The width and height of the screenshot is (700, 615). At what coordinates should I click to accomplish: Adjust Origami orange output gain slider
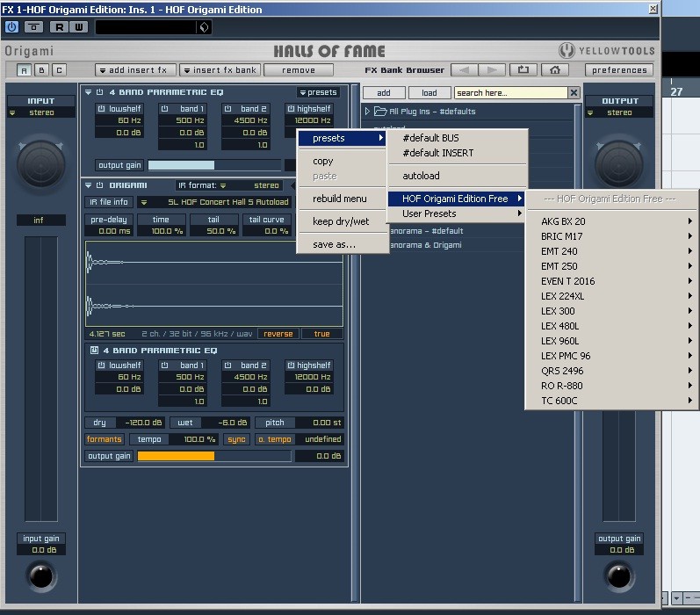(x=214, y=456)
